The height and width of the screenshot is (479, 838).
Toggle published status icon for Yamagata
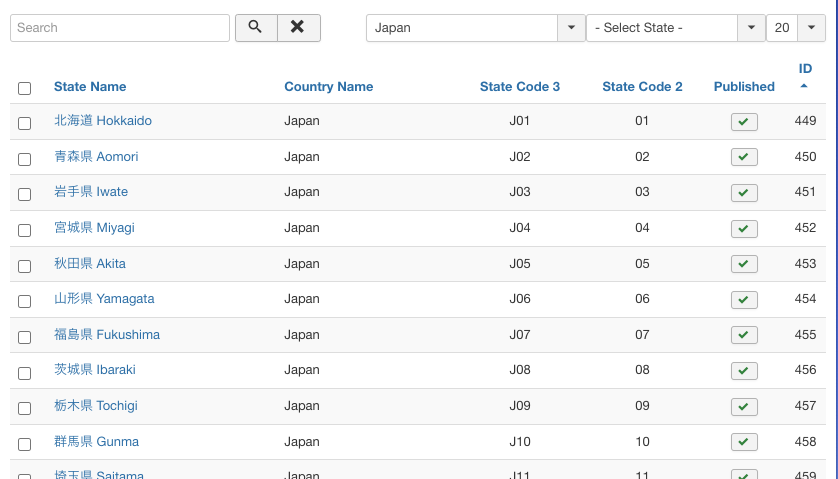pyautogui.click(x=744, y=300)
